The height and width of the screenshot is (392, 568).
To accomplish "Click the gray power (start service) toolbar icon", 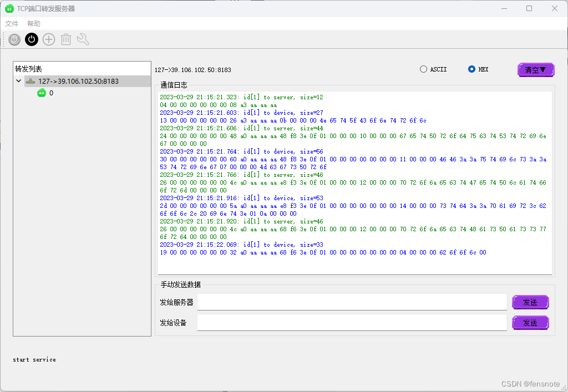I will [14, 39].
